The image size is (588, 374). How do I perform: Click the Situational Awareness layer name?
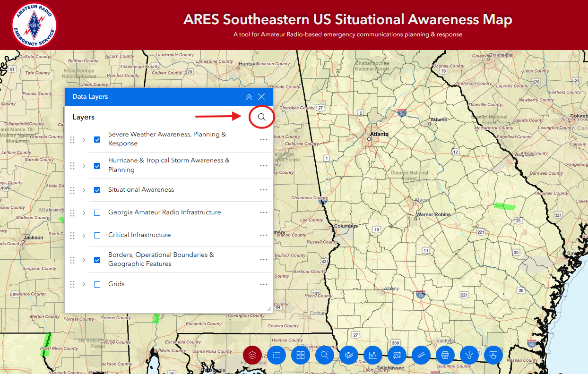pyautogui.click(x=141, y=189)
